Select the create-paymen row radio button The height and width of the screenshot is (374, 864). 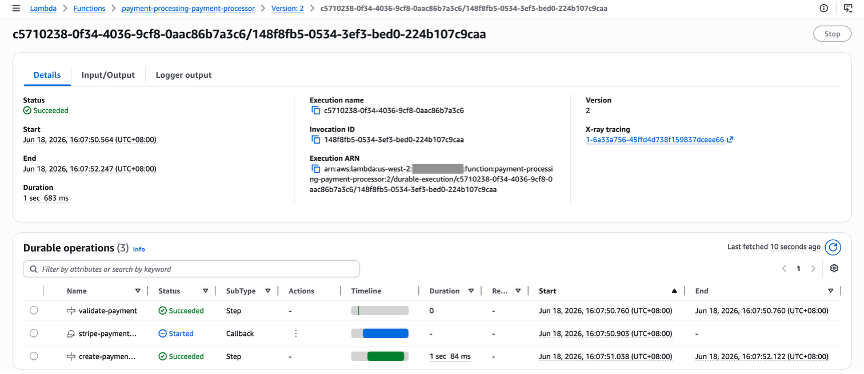[x=34, y=356]
